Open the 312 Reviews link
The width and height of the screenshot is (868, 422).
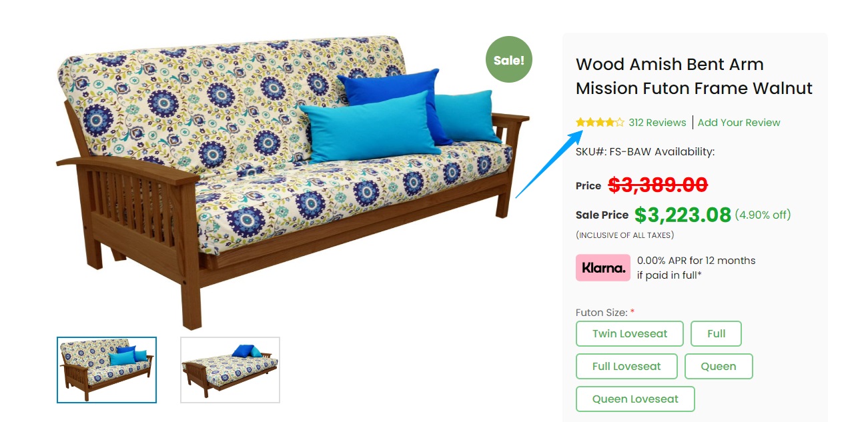(x=657, y=123)
